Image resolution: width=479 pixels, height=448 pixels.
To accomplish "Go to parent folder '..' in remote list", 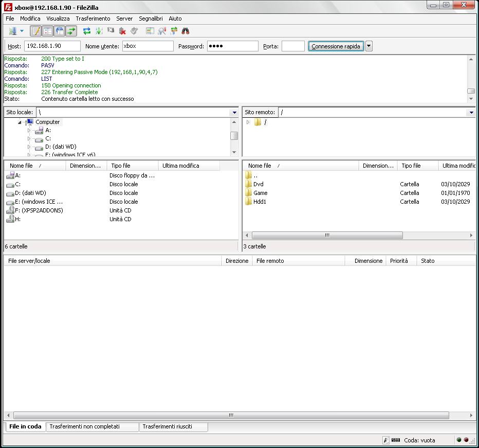I will 255,175.
